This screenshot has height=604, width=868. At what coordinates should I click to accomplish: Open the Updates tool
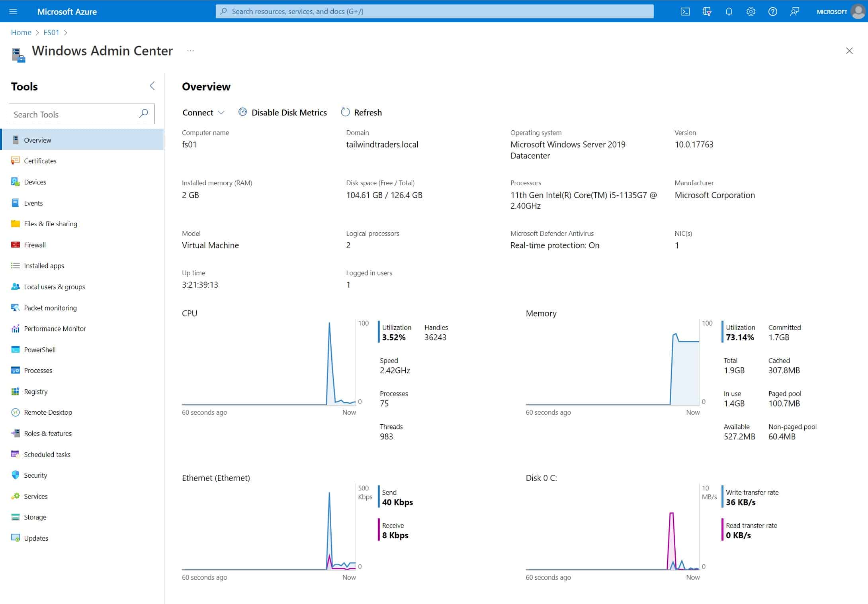36,538
